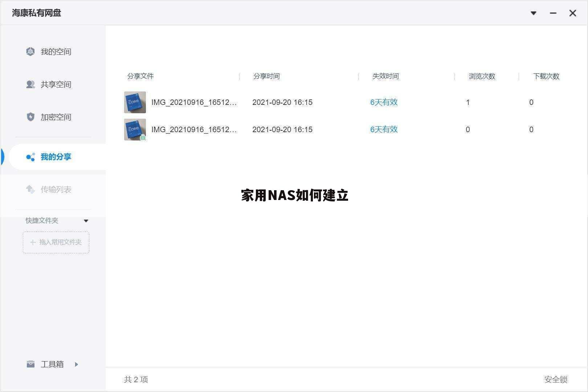Open the 传输列表 transfer list

[x=56, y=189]
